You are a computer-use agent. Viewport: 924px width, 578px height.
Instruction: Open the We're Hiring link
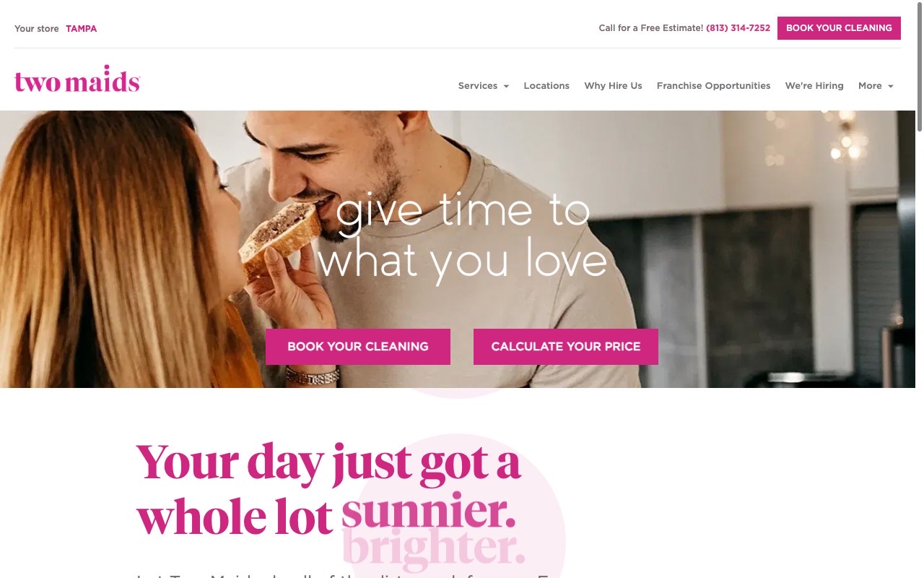(814, 85)
